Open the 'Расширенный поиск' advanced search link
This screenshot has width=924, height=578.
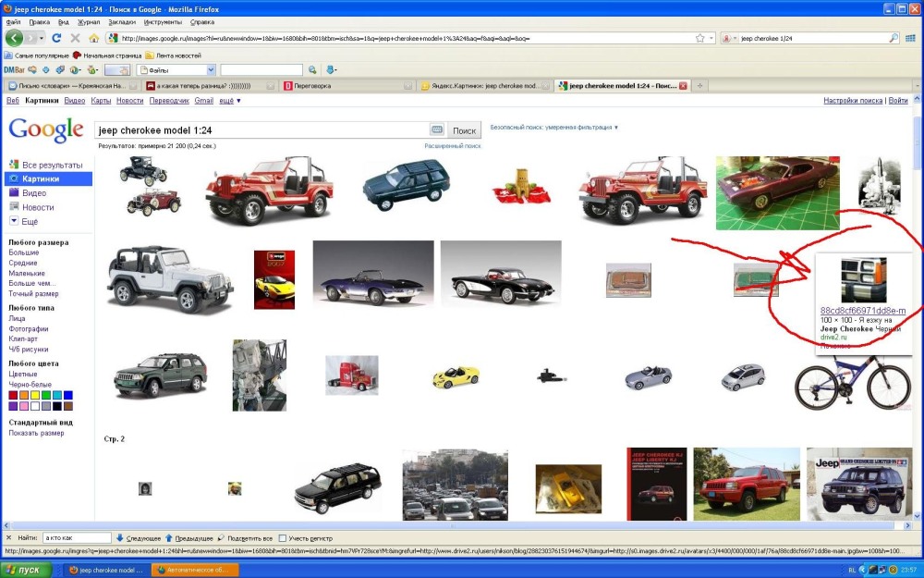coord(452,146)
